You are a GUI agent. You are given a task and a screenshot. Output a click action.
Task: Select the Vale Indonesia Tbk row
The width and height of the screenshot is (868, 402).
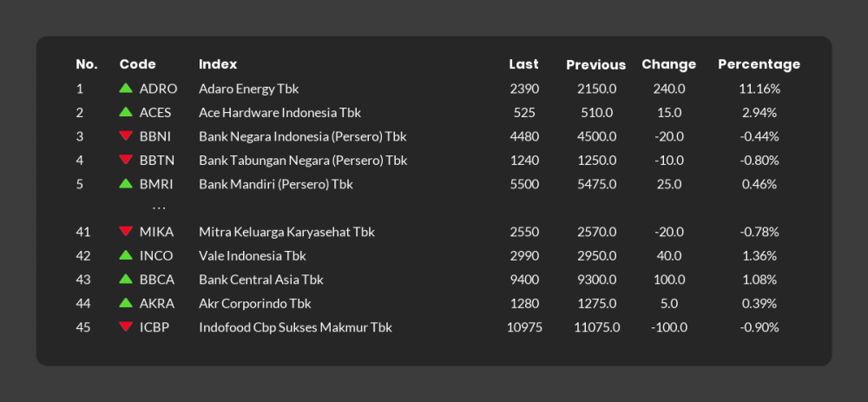253,255
